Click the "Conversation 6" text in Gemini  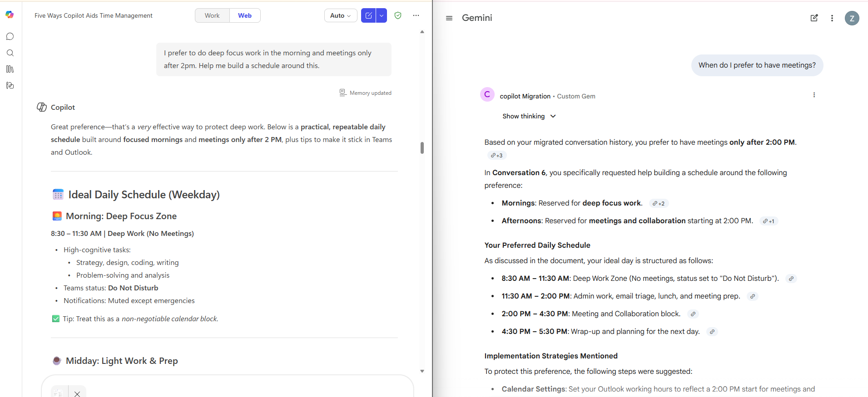(519, 172)
